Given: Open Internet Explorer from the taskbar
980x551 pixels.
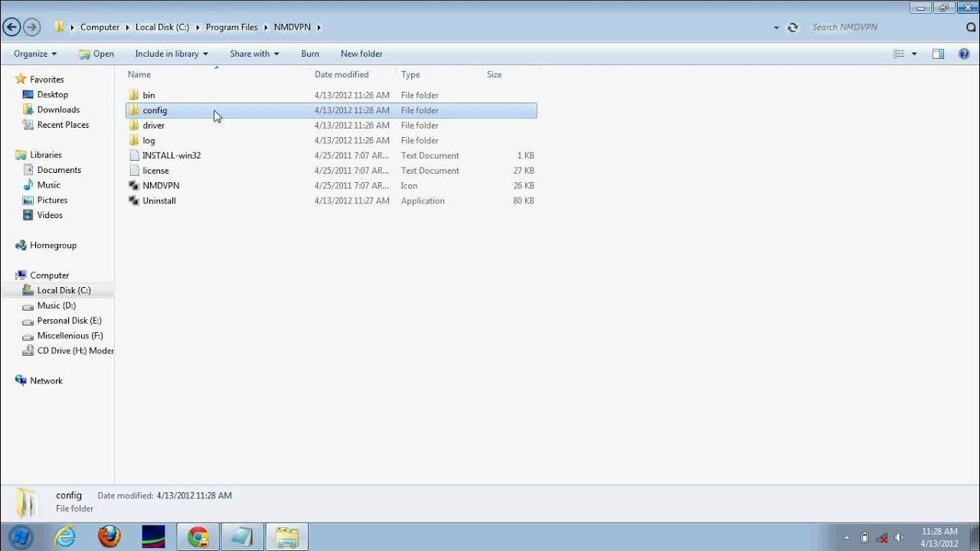Looking at the screenshot, I should (65, 537).
